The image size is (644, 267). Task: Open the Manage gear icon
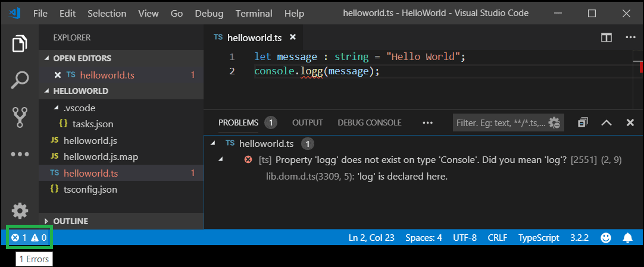coord(20,211)
